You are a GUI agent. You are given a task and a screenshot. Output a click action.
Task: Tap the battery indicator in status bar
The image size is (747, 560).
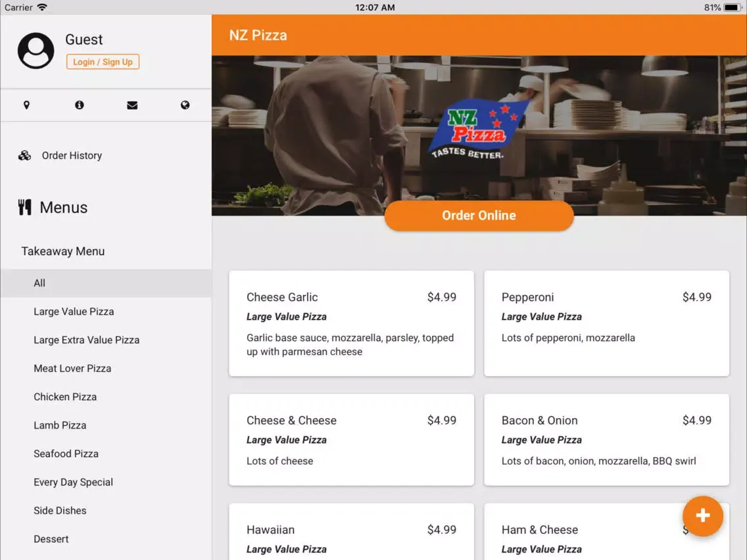pyautogui.click(x=733, y=7)
